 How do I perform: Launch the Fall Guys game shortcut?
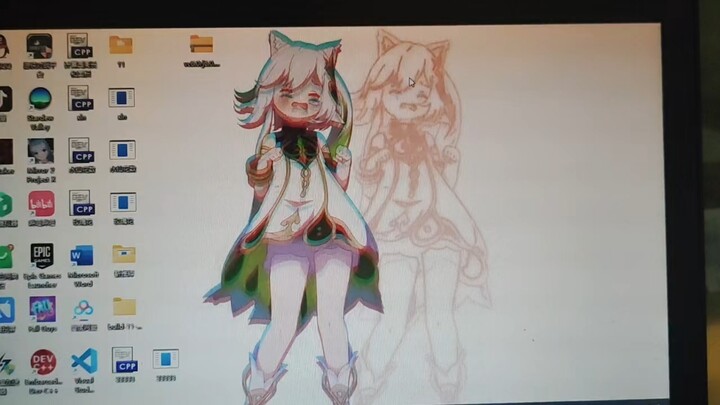tap(42, 308)
